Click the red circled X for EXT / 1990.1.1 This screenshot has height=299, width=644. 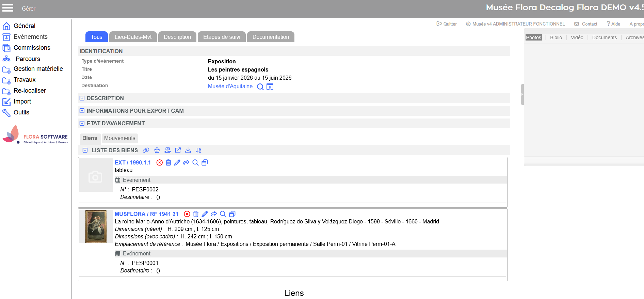(160, 163)
